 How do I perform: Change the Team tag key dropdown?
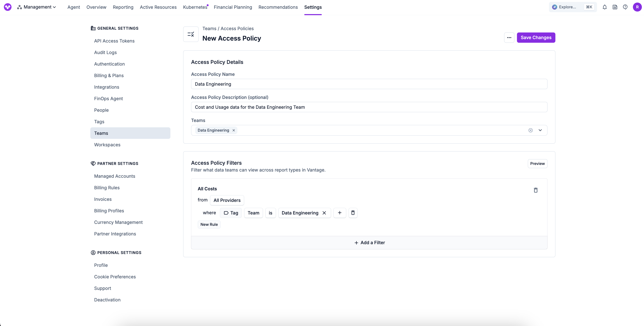tap(253, 213)
